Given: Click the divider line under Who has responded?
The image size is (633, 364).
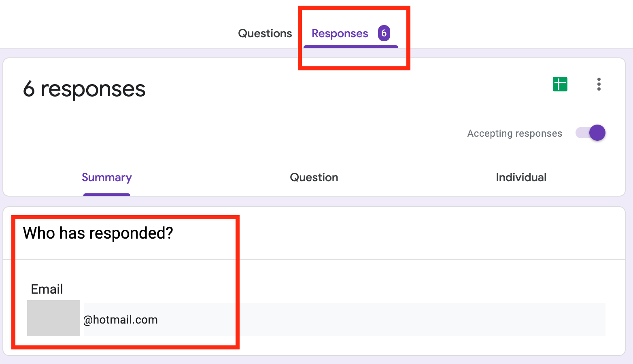Looking at the screenshot, I should [x=314, y=259].
